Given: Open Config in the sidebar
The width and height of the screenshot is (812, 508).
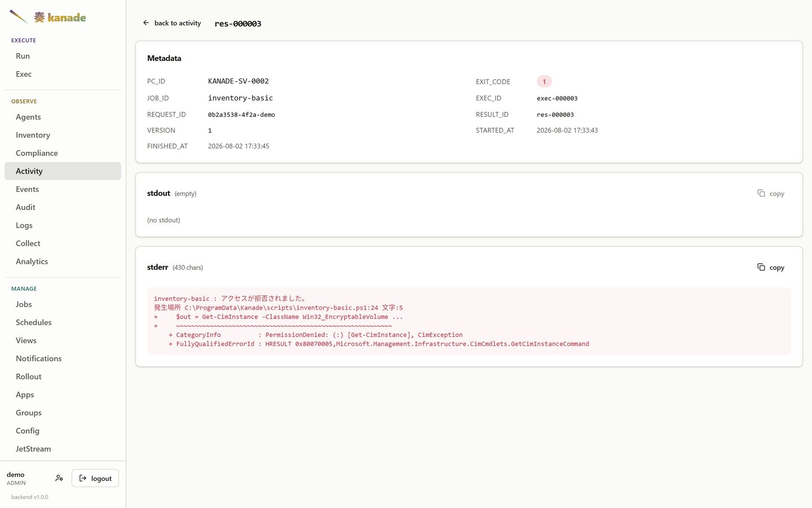Looking at the screenshot, I should pyautogui.click(x=63, y=431).
